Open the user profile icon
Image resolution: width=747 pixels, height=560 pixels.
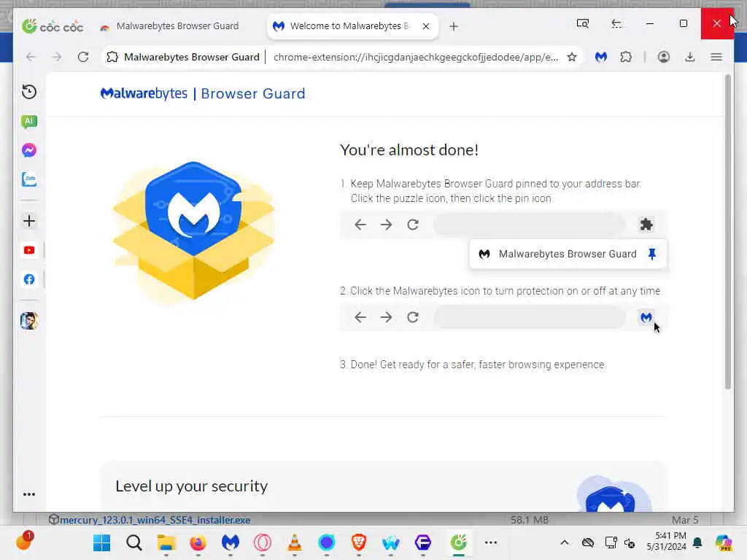(664, 57)
